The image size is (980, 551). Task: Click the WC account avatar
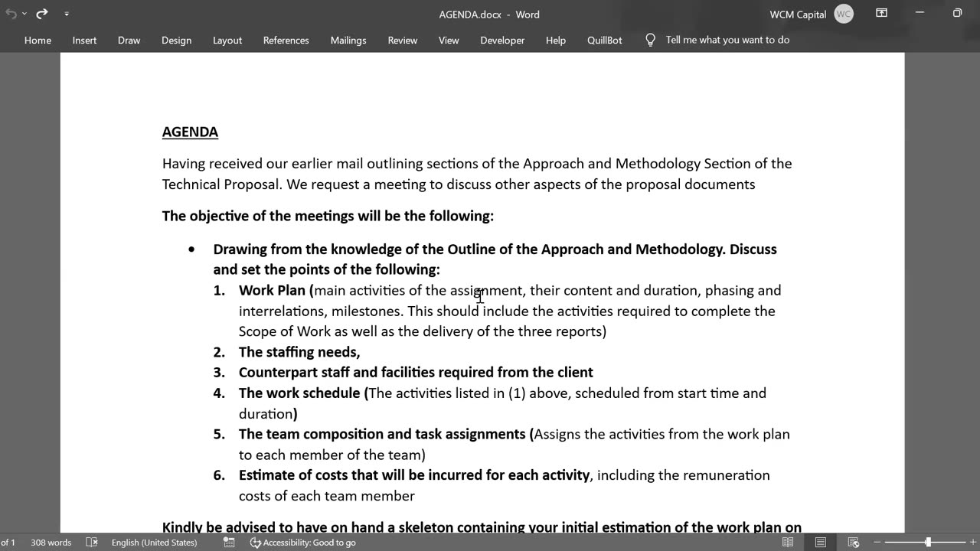[x=844, y=14]
